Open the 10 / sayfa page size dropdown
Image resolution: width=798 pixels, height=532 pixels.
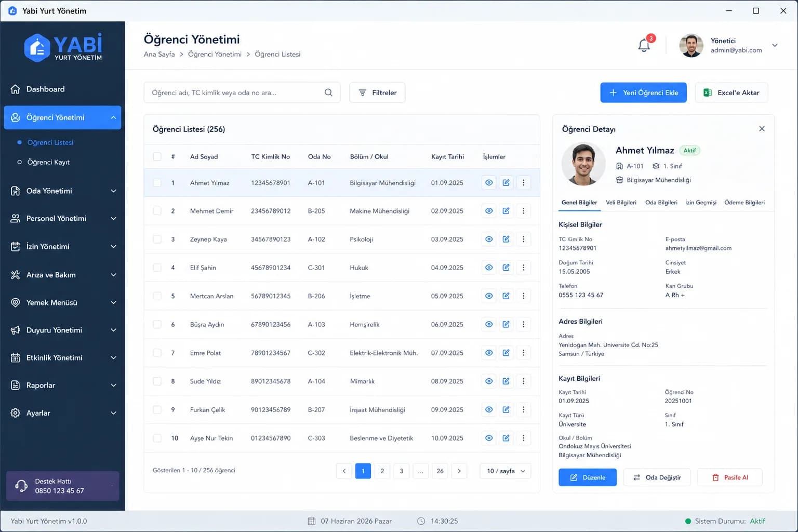[x=506, y=471]
